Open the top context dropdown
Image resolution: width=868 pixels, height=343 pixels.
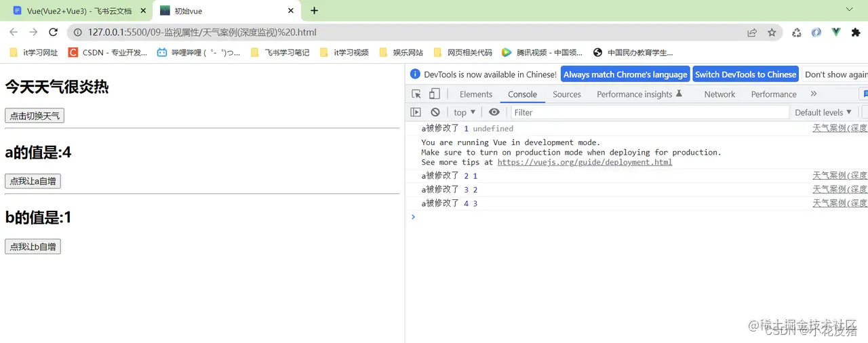[465, 113]
